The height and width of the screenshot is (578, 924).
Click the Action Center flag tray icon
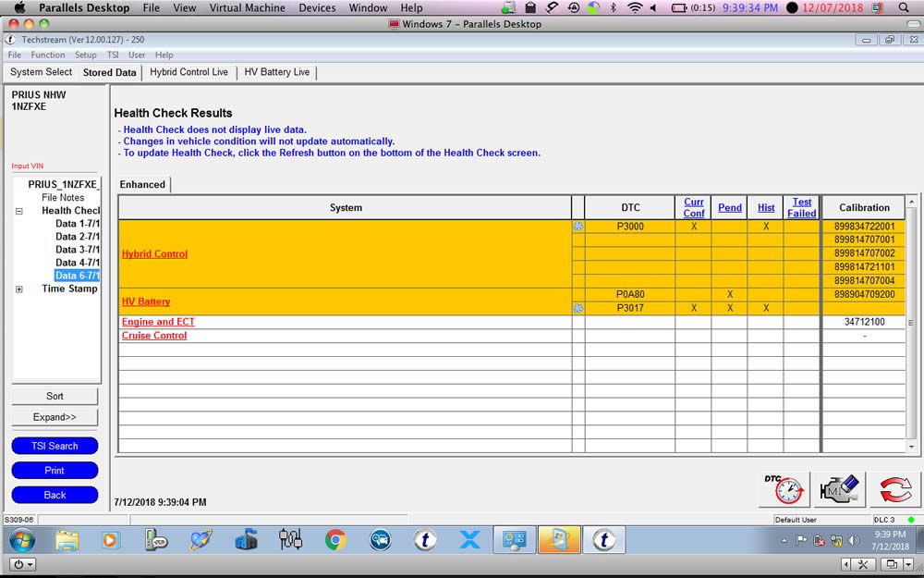coord(801,540)
